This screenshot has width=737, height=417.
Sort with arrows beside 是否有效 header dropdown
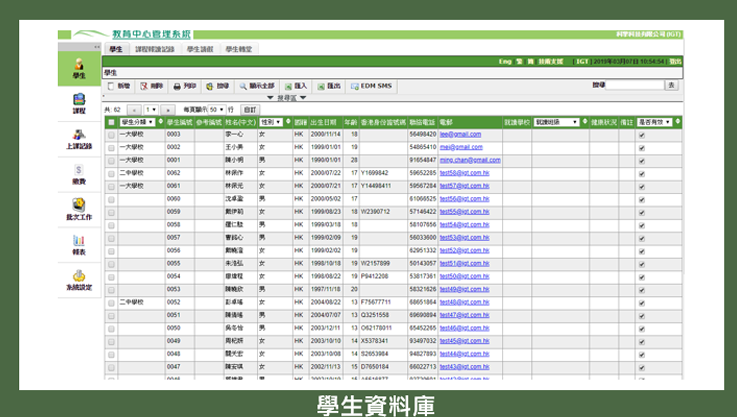[x=678, y=122]
